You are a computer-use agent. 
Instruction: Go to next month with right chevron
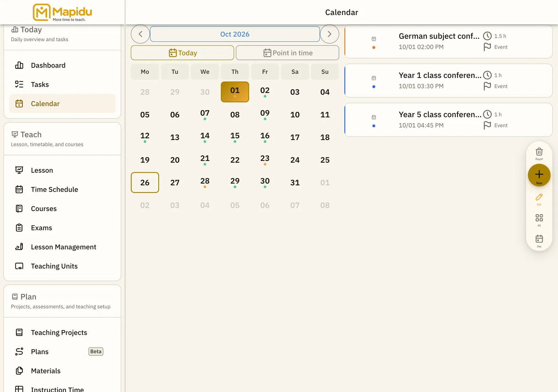[330, 34]
